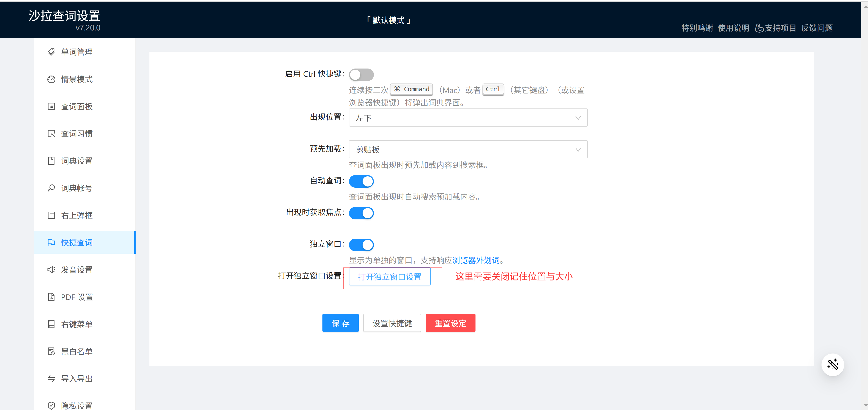Open the 出现位置 dropdown showing 左下
Image resolution: width=868 pixels, height=410 pixels.
pyautogui.click(x=468, y=118)
